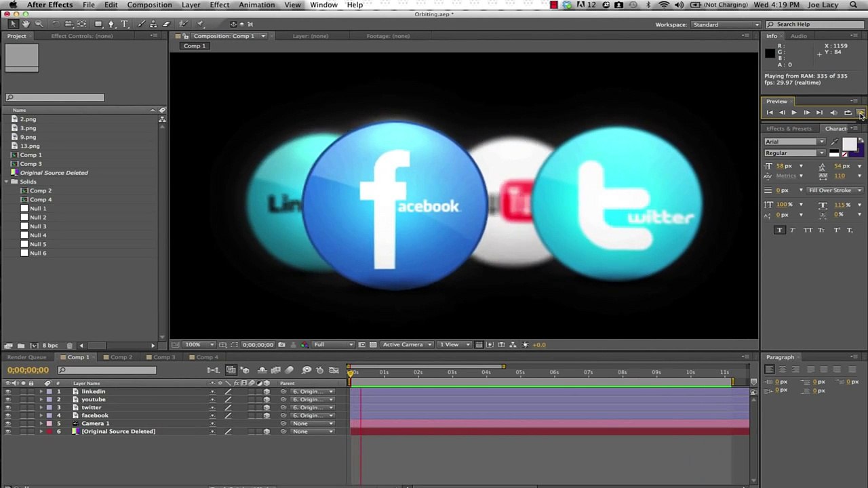Expand the facebook layer properties triangle

pos(41,415)
